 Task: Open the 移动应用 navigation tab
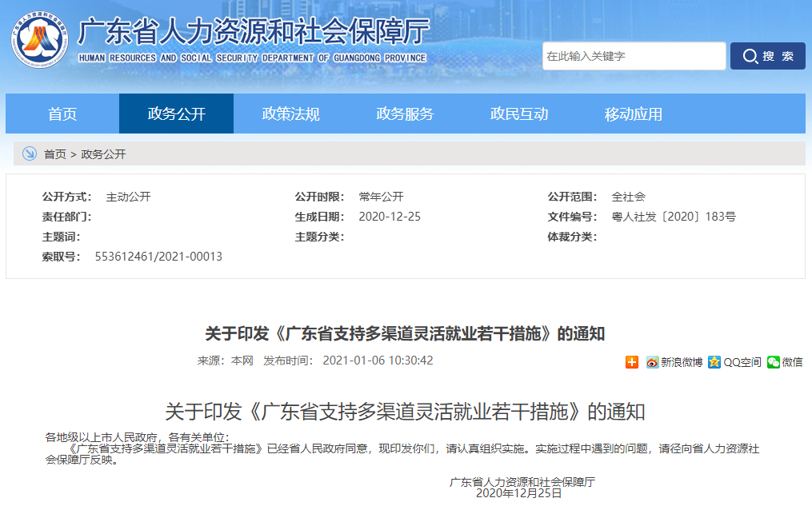point(634,114)
